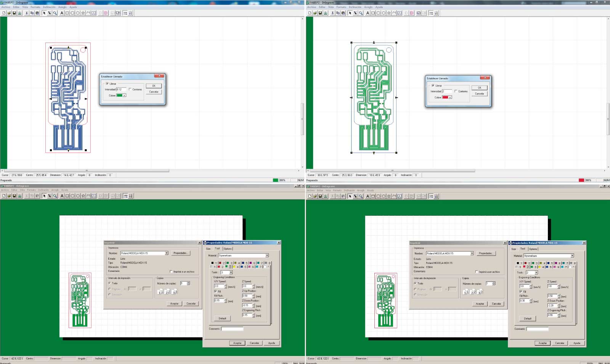Open the Nombre printer dropdown in bottom-right window
This screenshot has height=364, width=610.
click(472, 254)
